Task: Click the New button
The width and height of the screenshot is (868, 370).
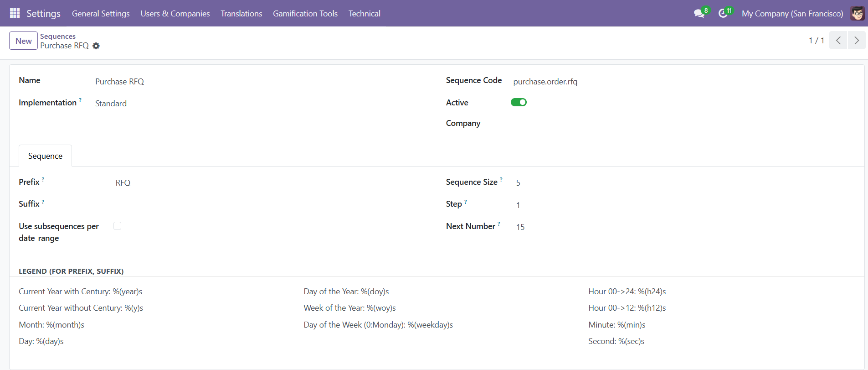Action: (23, 41)
